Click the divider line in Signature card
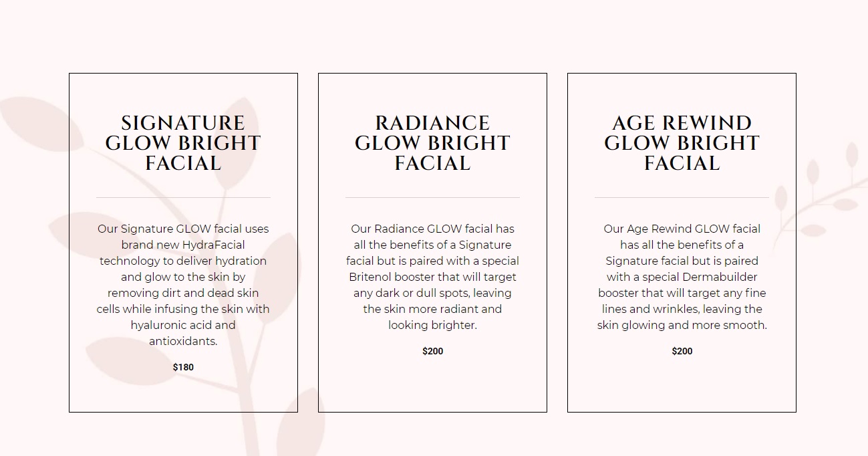This screenshot has height=456, width=868. (x=183, y=197)
